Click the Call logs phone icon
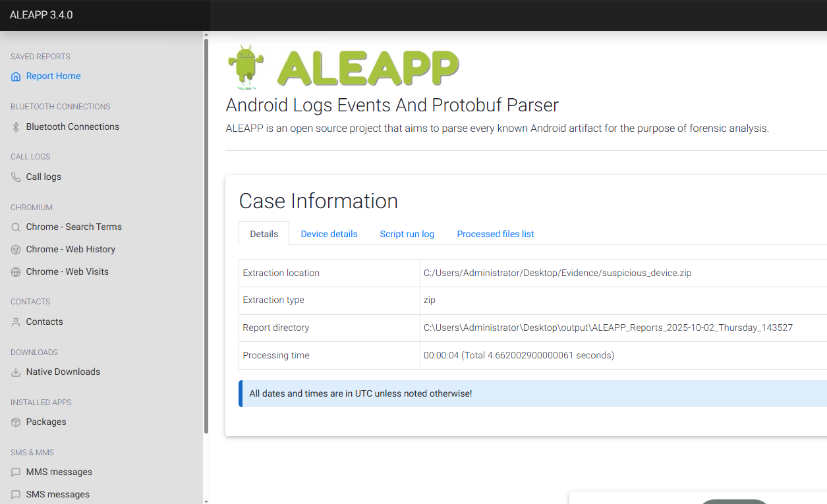 (16, 177)
